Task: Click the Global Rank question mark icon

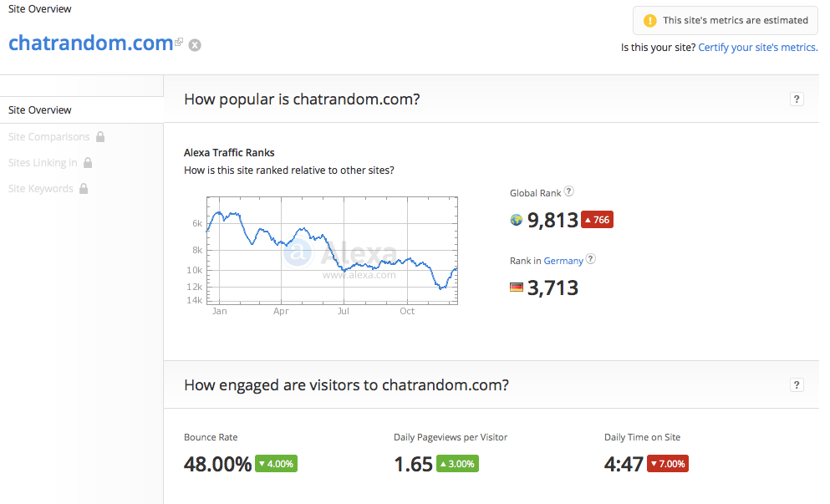Action: point(569,191)
